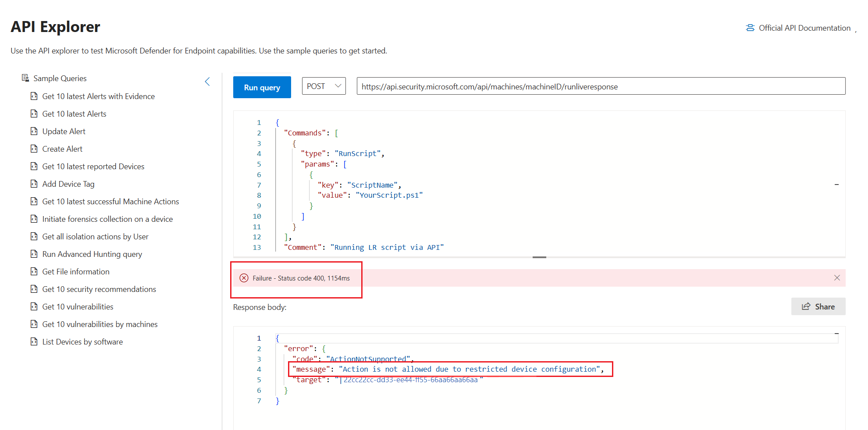The height and width of the screenshot is (430, 868).
Task: Click icon beside Get 10 latest reported Devices
Action: pyautogui.click(x=34, y=166)
